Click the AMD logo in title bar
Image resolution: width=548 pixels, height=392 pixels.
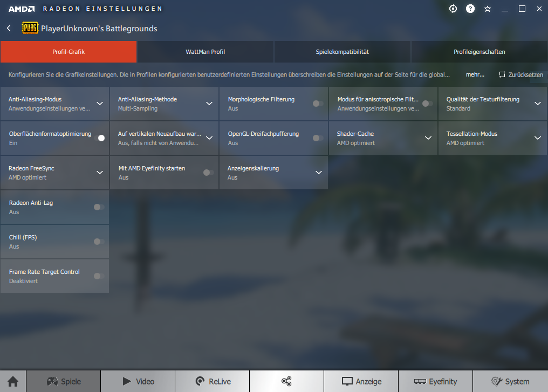[x=22, y=9]
